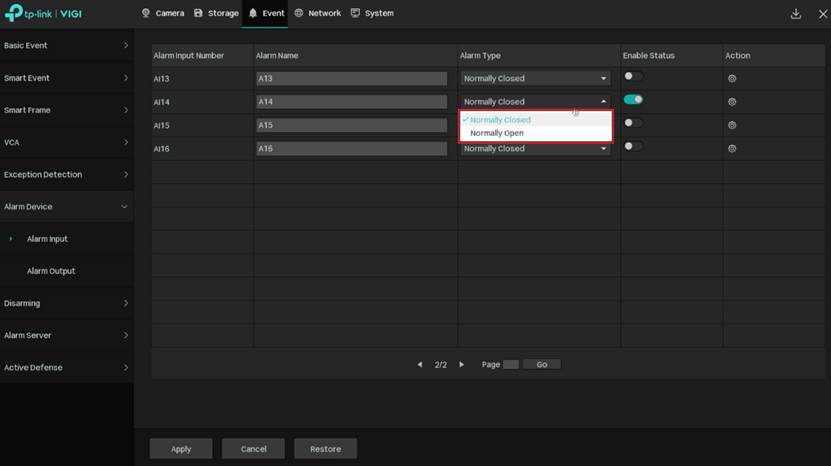This screenshot has height=466, width=831.
Task: Open the Storage tab
Action: 216,14
